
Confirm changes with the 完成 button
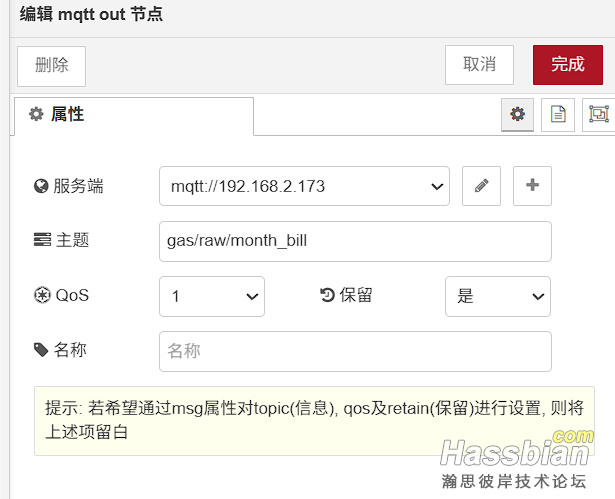pyautogui.click(x=567, y=65)
